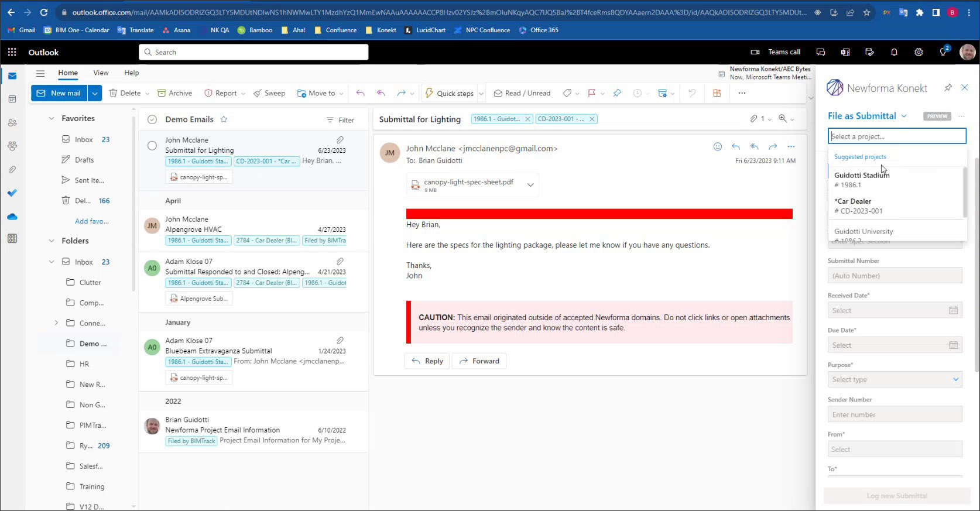Click the Select a project input field
Screen dimensions: 980x511
point(897,136)
